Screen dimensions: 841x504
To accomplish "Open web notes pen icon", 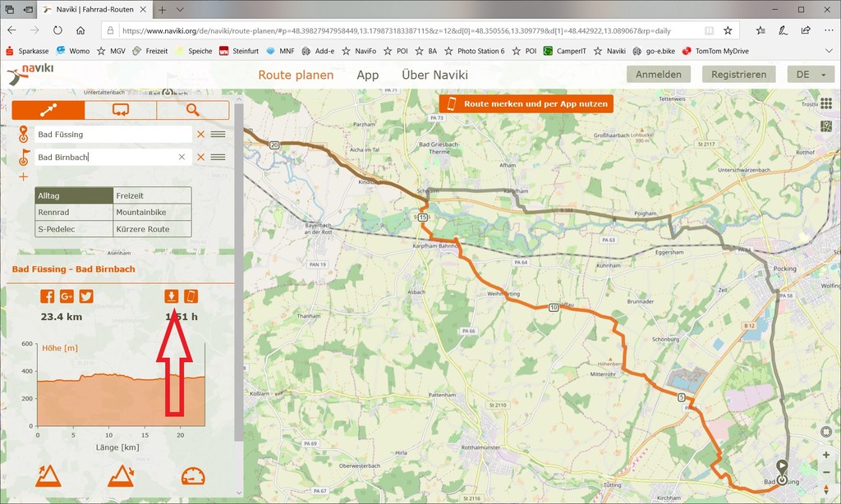I will click(x=783, y=30).
